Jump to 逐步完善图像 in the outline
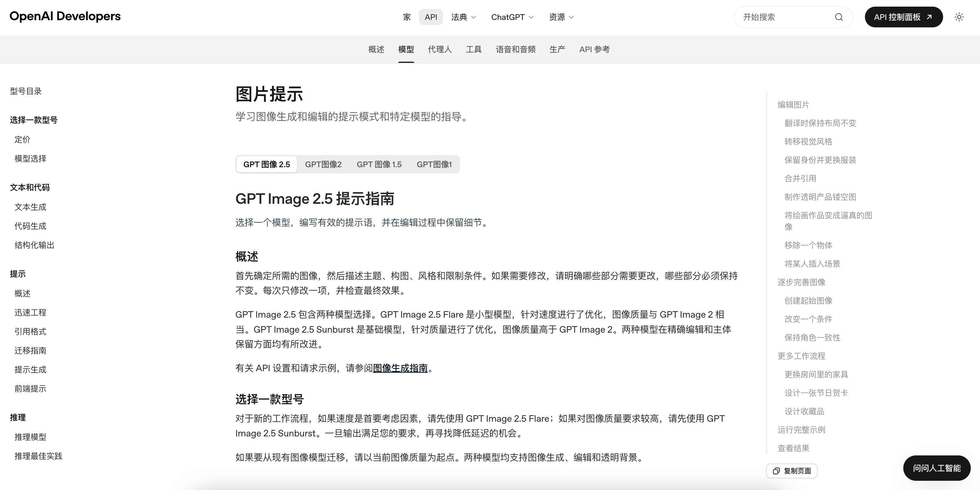980x490 pixels. tap(801, 282)
